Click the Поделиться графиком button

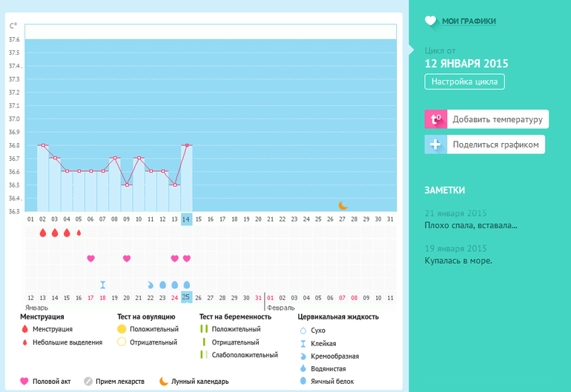[x=495, y=144]
